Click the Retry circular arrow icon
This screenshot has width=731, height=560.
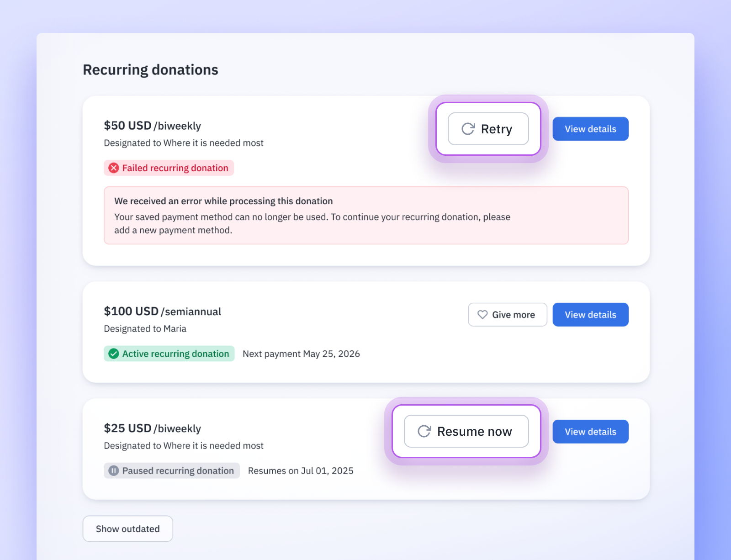tap(468, 129)
